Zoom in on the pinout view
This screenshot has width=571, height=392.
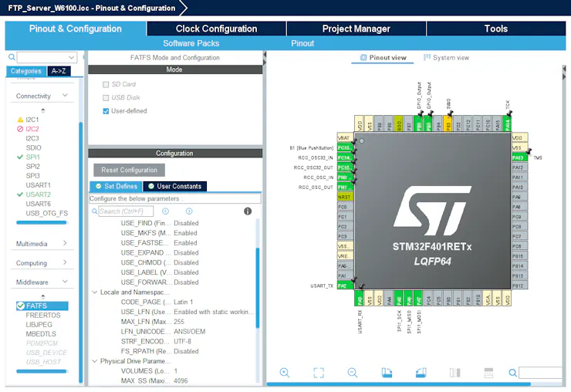click(x=285, y=373)
